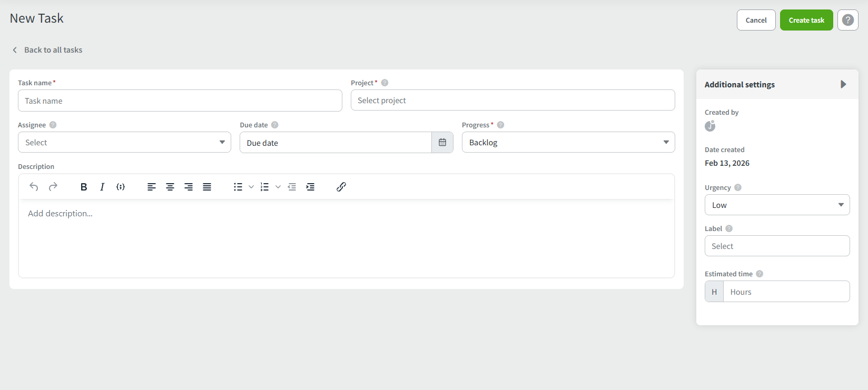Change Urgency dropdown from Low
Viewport: 868px width, 390px height.
[x=777, y=205]
